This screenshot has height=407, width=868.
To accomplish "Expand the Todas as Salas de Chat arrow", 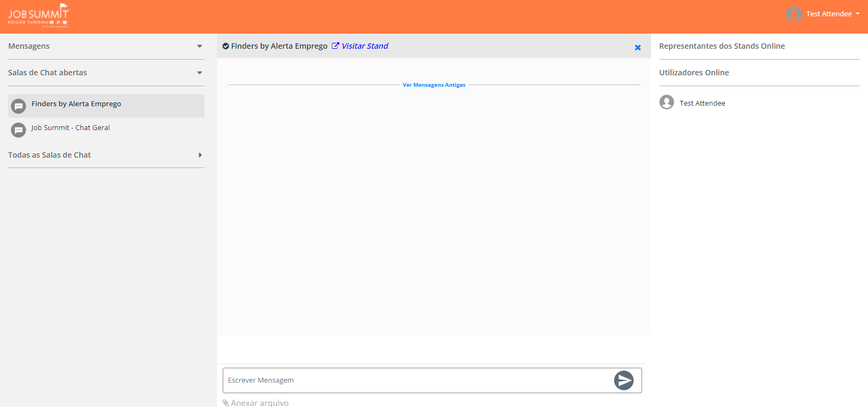I will coord(200,155).
